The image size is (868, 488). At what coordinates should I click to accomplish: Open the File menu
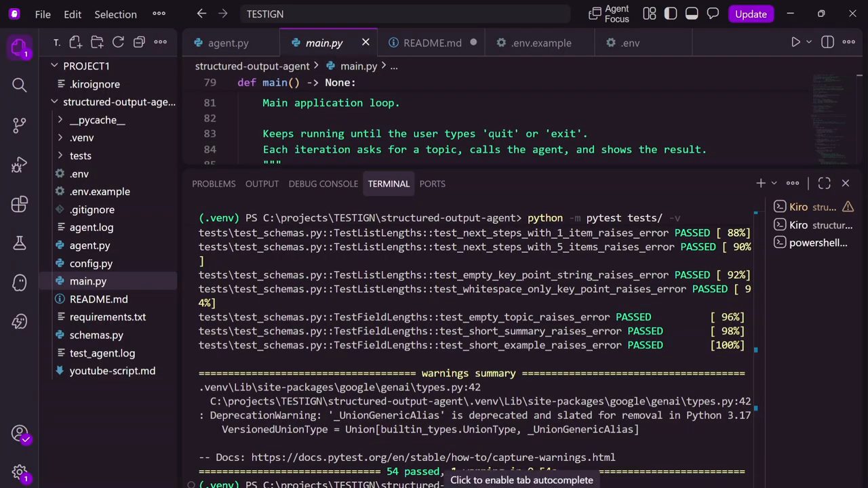(x=43, y=14)
